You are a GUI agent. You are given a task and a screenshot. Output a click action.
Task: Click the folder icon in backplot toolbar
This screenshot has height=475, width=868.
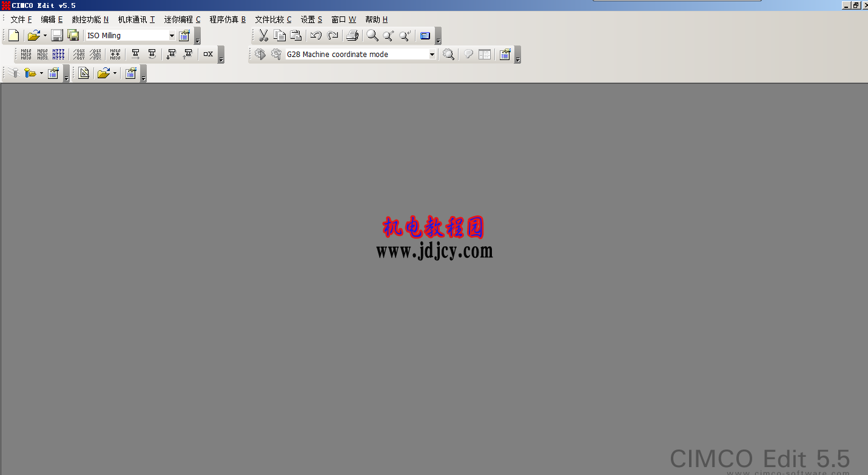click(103, 73)
